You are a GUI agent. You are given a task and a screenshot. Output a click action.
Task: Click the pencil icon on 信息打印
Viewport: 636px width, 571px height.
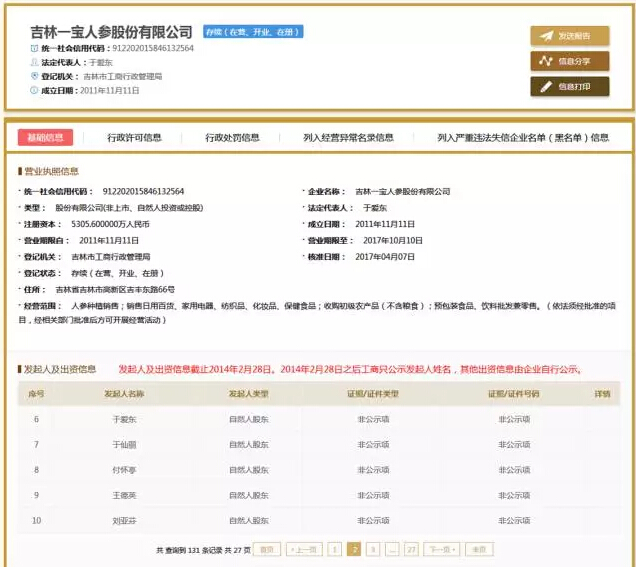point(546,86)
